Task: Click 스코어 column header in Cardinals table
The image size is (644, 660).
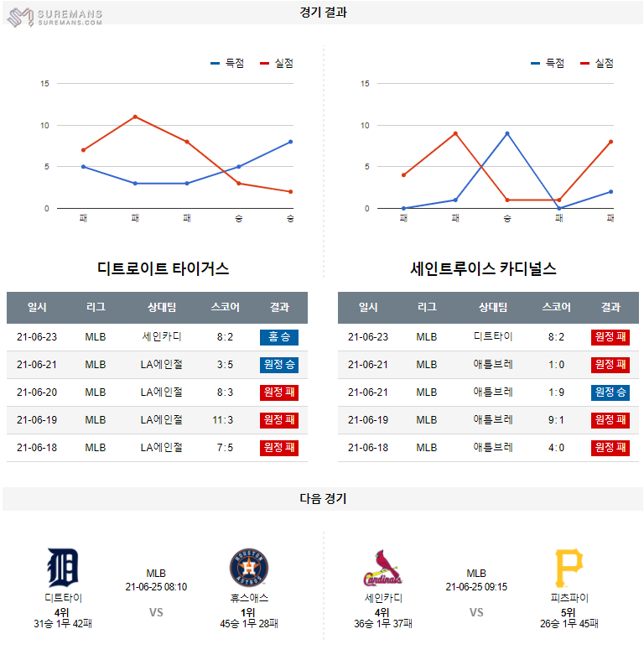Action: 557,308
